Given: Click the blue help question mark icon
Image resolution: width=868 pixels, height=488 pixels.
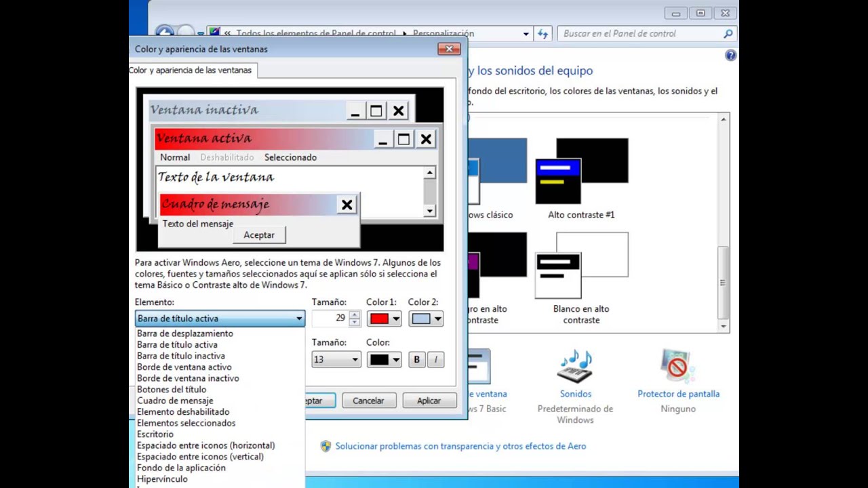Looking at the screenshot, I should (730, 56).
